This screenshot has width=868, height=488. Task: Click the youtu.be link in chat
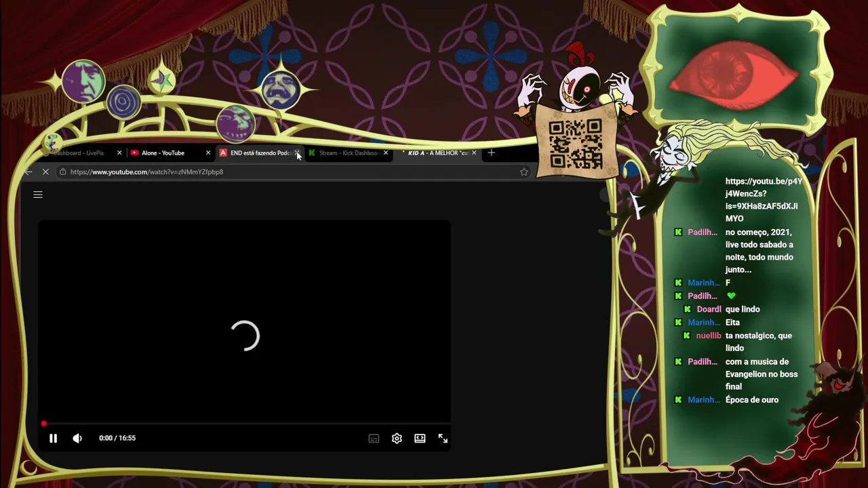pos(764,200)
